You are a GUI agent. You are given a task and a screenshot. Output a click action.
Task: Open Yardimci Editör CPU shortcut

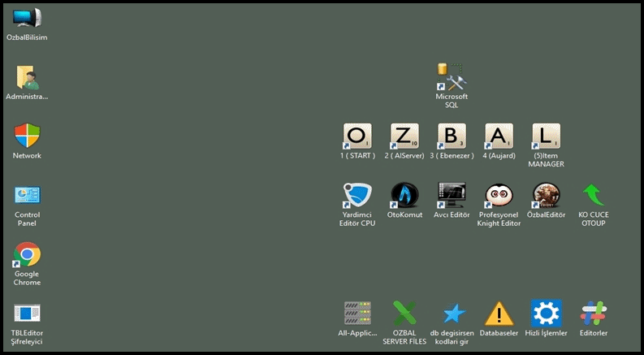[357, 196]
